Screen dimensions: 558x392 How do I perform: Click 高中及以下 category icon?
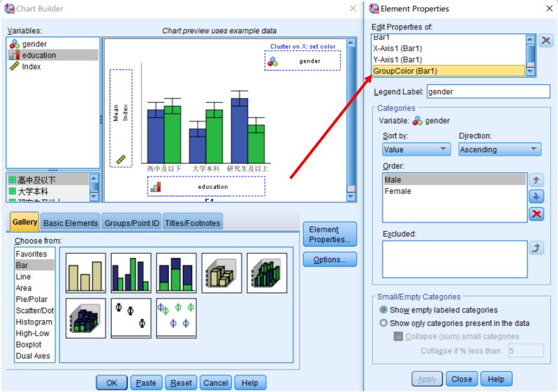click(x=12, y=179)
